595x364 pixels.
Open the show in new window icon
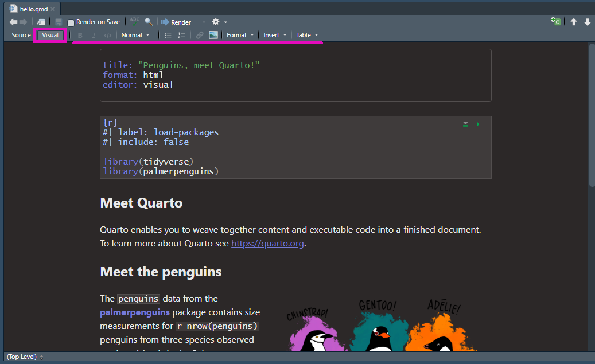41,22
